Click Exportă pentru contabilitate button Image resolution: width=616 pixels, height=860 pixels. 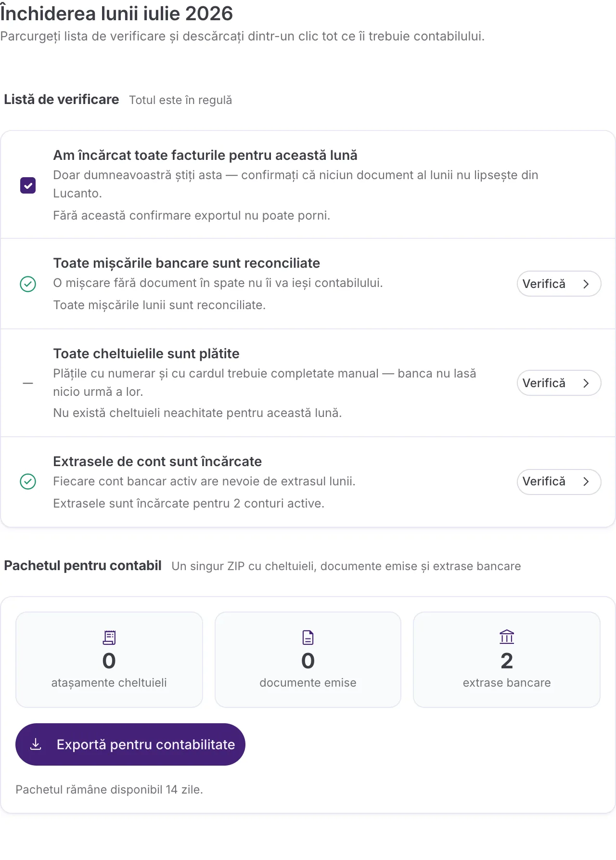[130, 744]
